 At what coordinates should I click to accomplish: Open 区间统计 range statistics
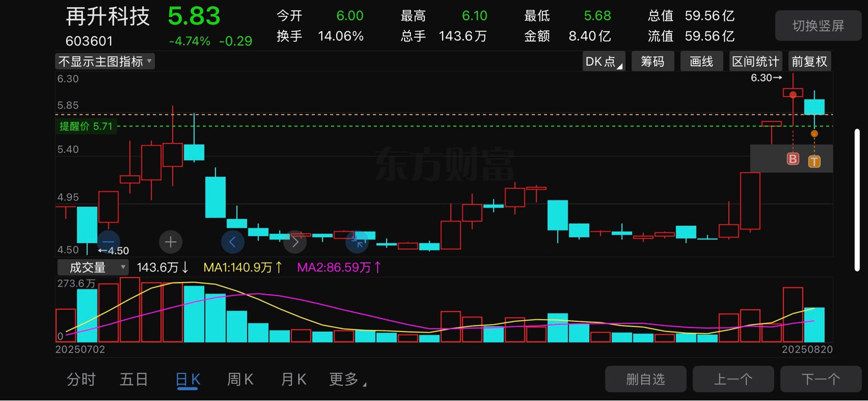click(x=755, y=62)
